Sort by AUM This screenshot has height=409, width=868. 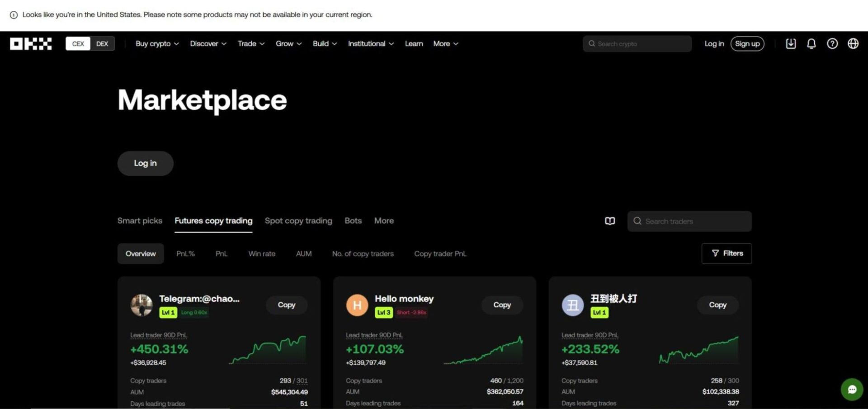tap(304, 254)
